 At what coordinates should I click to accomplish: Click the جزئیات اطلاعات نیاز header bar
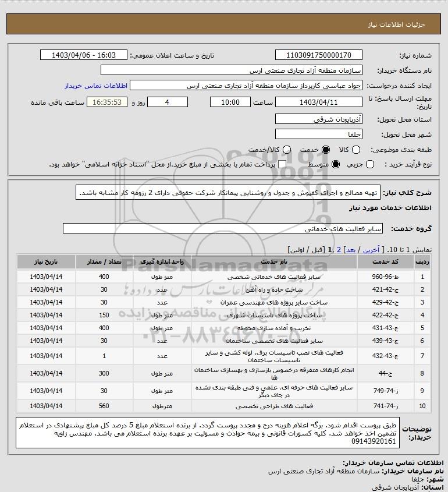click(x=223, y=24)
